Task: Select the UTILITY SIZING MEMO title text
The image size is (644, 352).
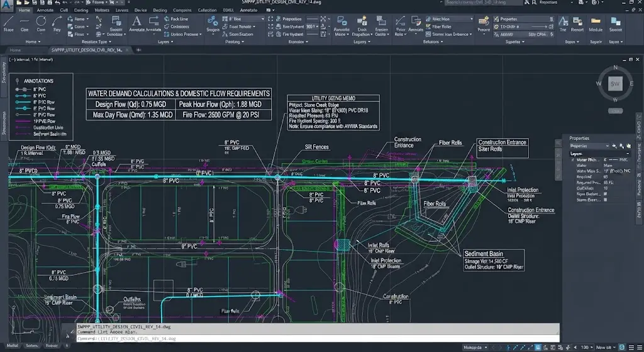Action: tap(333, 98)
